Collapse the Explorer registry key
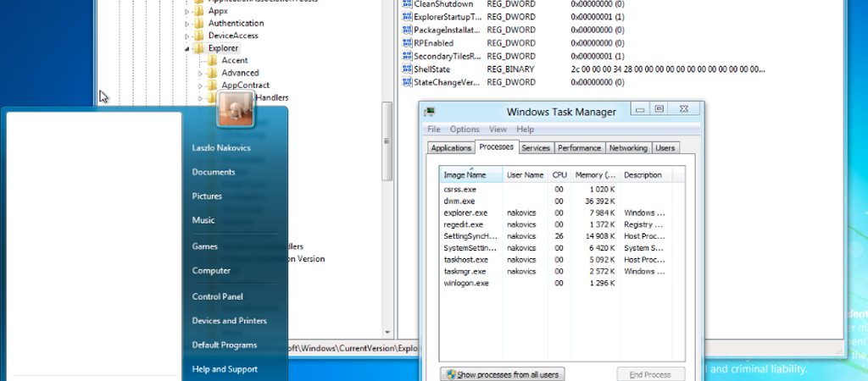868x381 pixels. [187, 48]
